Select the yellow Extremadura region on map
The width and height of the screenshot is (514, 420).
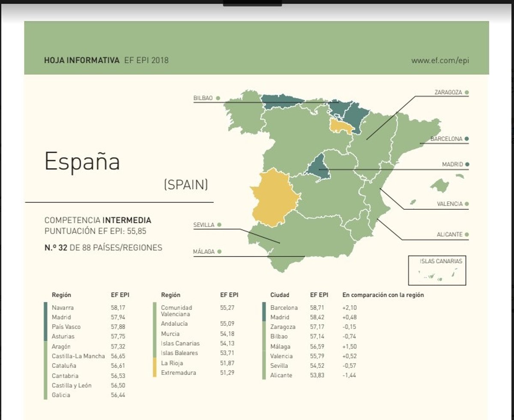pyautogui.click(x=273, y=197)
